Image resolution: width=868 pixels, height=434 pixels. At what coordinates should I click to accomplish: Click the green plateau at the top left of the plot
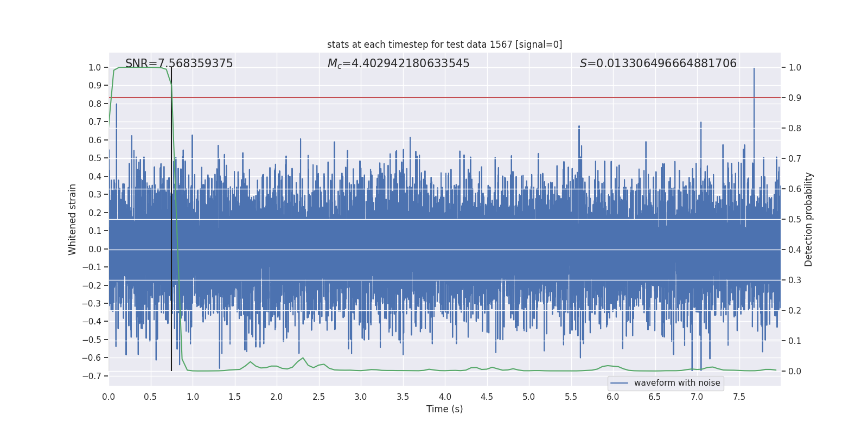[138, 67]
